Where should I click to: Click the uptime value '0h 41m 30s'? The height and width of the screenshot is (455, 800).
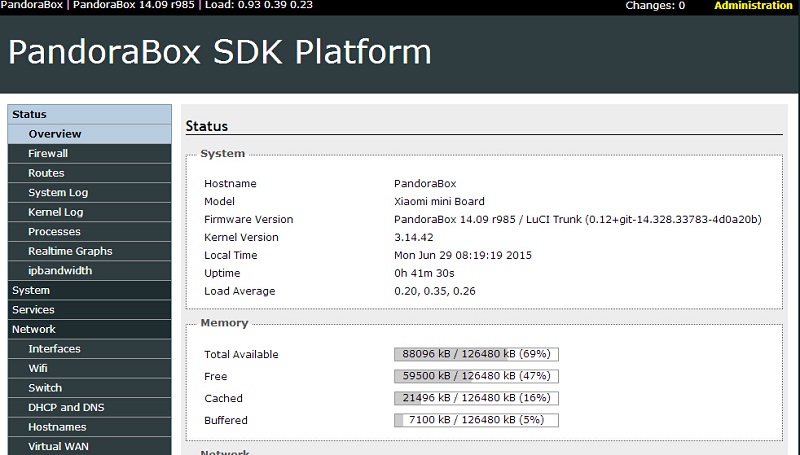pyautogui.click(x=424, y=273)
